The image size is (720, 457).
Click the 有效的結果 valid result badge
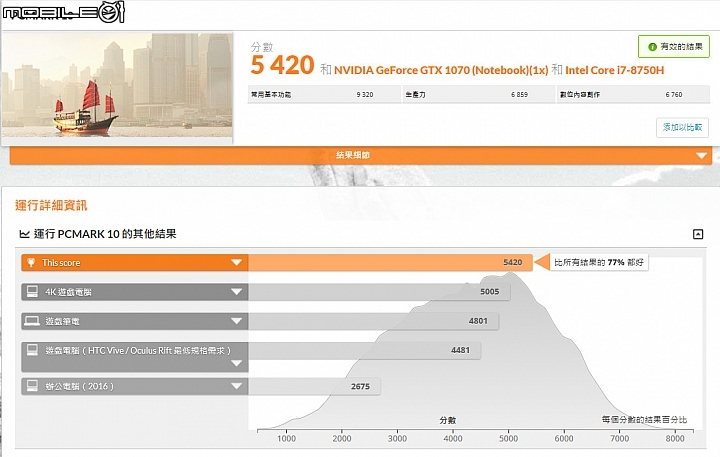(674, 47)
